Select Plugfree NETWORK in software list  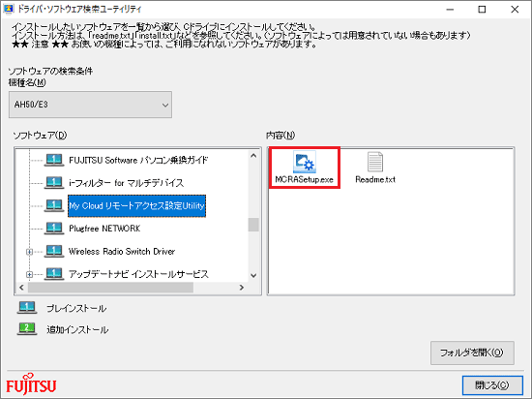tap(104, 229)
